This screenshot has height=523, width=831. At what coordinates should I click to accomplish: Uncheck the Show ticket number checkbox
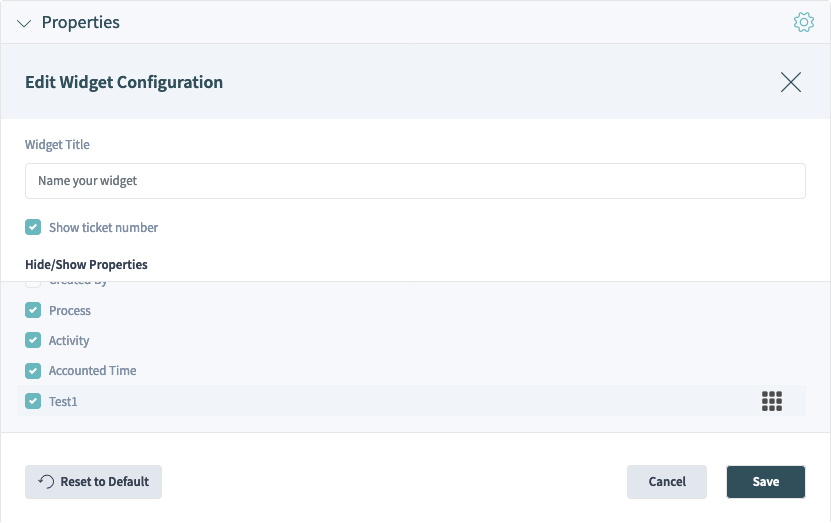[33, 227]
